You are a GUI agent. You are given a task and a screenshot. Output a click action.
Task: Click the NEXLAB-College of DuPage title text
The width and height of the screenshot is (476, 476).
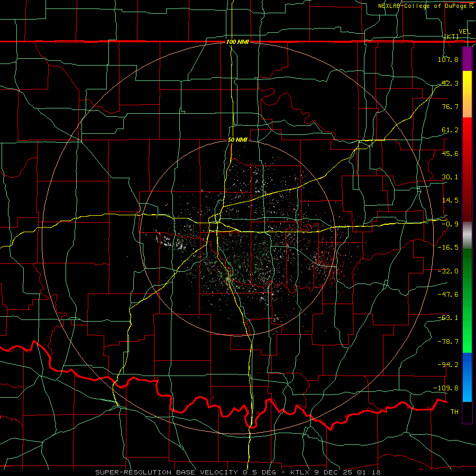(x=423, y=6)
